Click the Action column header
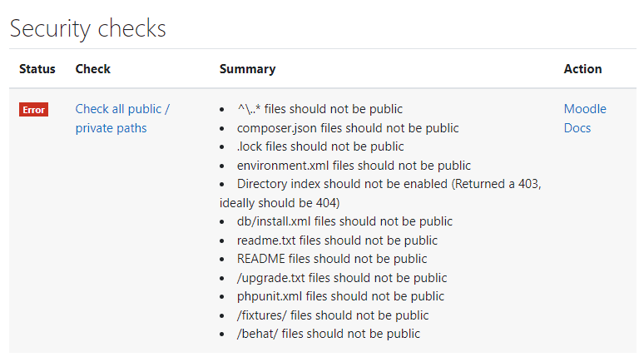Image resolution: width=644 pixels, height=362 pixels. [x=582, y=69]
